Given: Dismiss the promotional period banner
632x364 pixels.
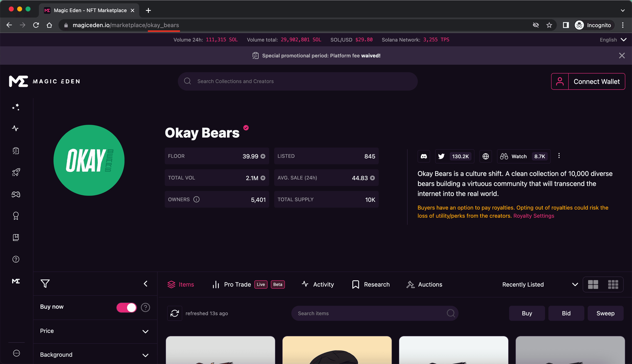Looking at the screenshot, I should pyautogui.click(x=622, y=56).
